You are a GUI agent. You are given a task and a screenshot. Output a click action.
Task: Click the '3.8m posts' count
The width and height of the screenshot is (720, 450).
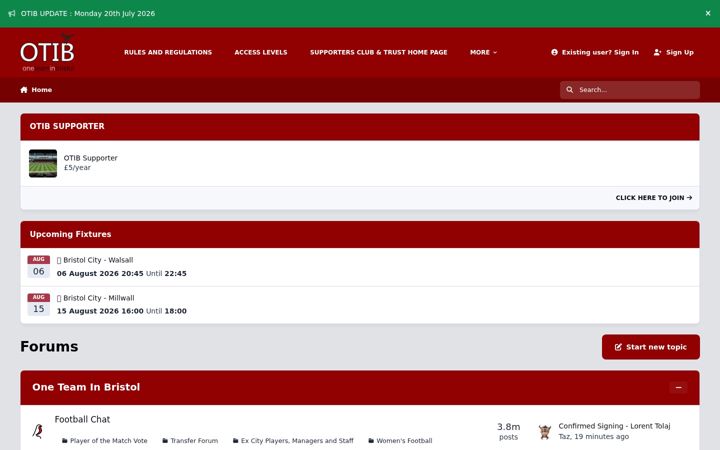508,432
